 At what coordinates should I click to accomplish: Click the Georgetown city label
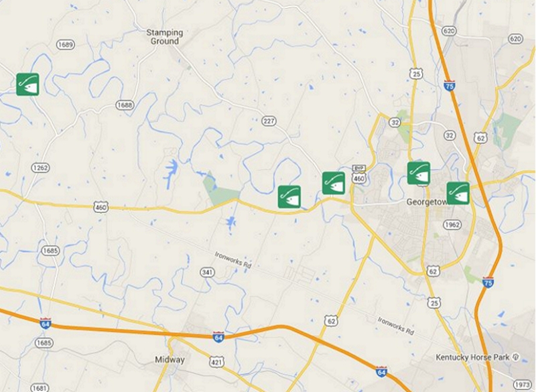pyautogui.click(x=427, y=202)
